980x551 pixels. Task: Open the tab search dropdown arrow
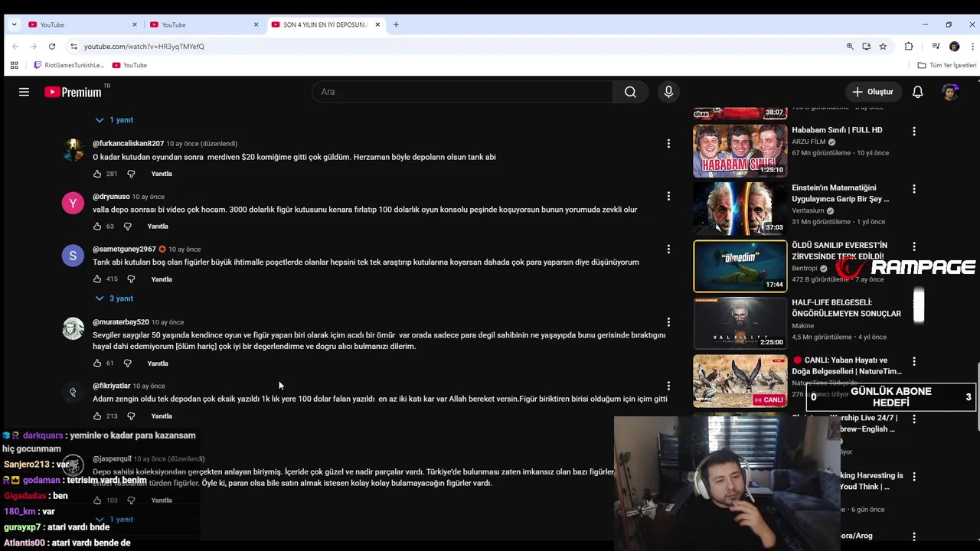click(x=14, y=24)
